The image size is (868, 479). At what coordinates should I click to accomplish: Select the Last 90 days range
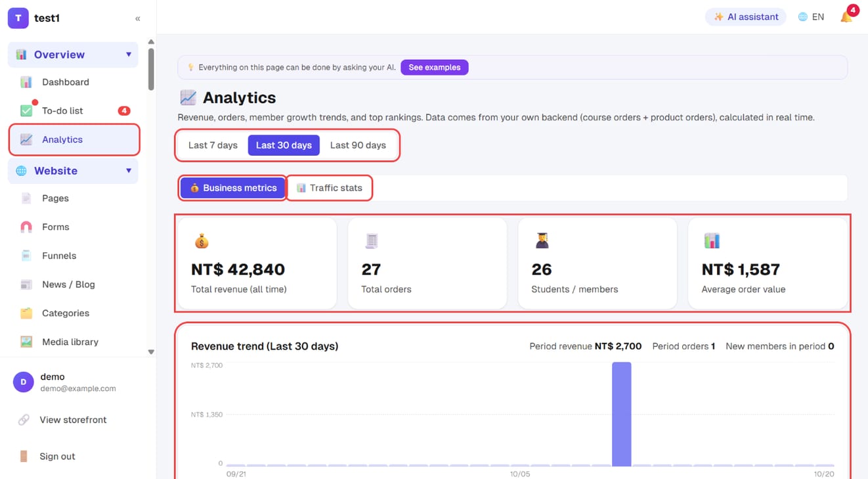358,145
